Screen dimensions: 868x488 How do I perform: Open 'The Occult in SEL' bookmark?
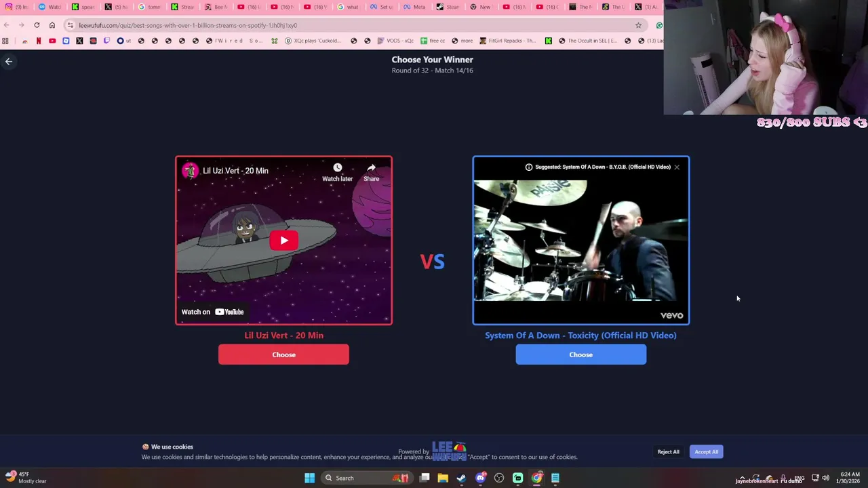pos(587,41)
